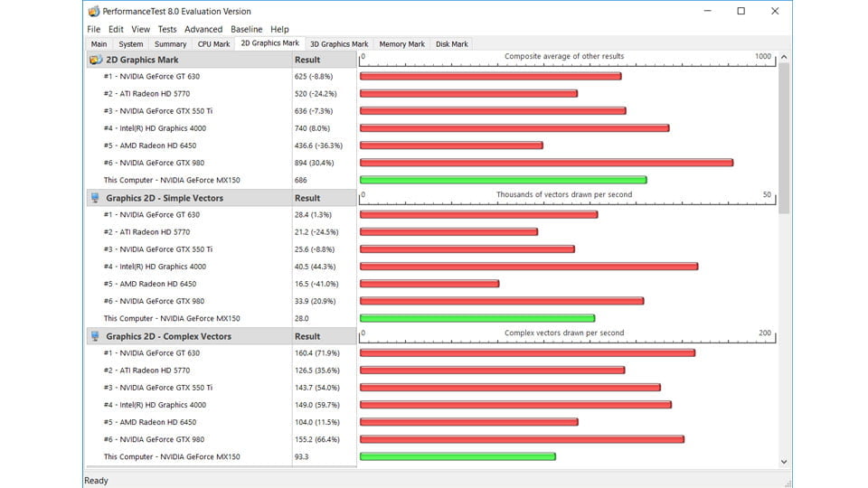Switch to the CPU Mark tab

(x=213, y=43)
